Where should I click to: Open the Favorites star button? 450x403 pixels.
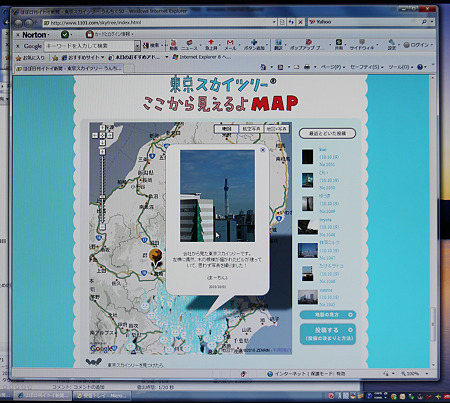pos(30,58)
